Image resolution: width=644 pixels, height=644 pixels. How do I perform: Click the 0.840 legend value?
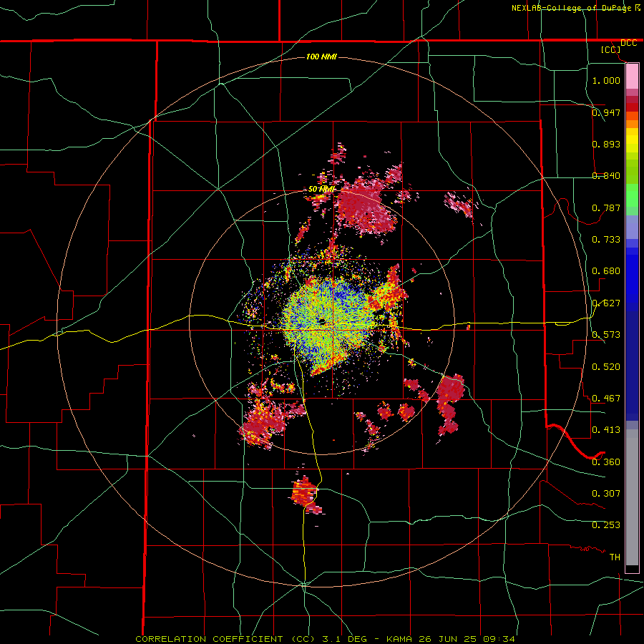coord(606,175)
